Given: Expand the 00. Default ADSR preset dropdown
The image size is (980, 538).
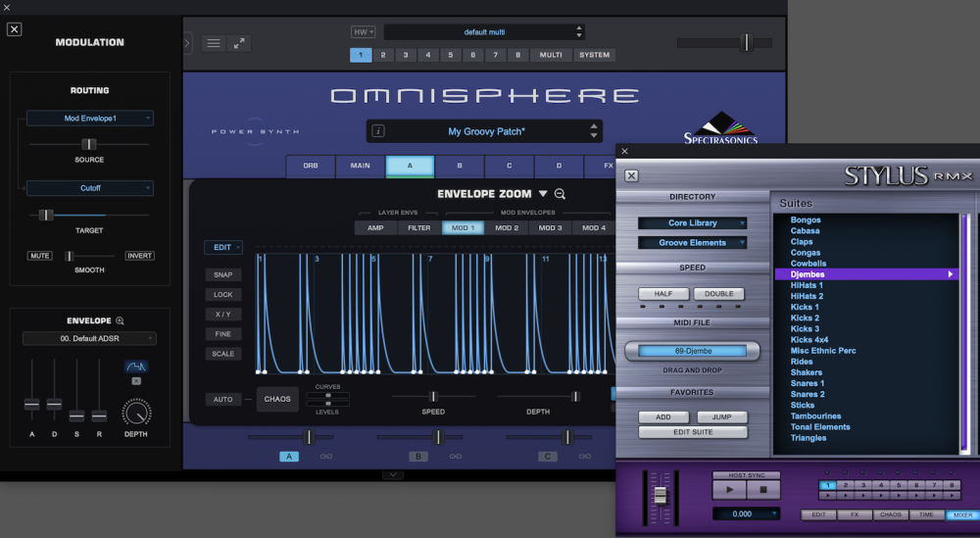Looking at the screenshot, I should 89,339.
